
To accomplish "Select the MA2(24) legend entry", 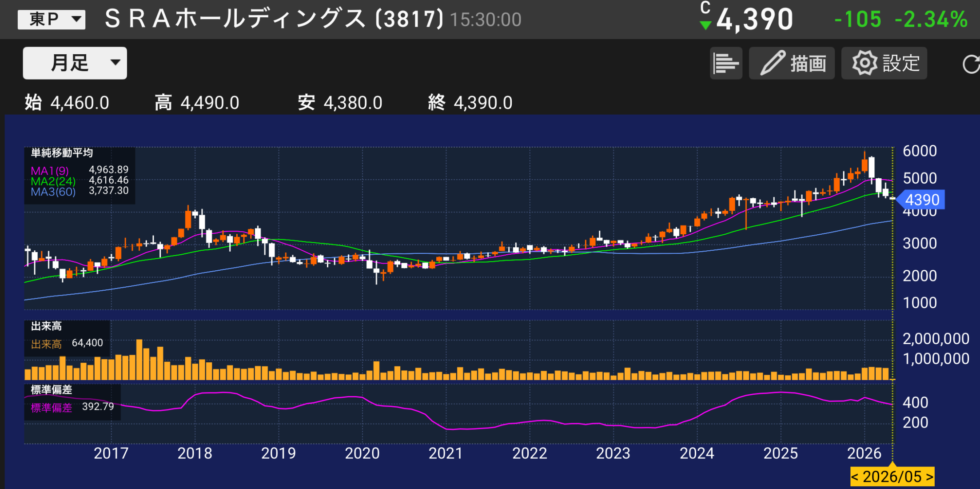I will coord(53,181).
